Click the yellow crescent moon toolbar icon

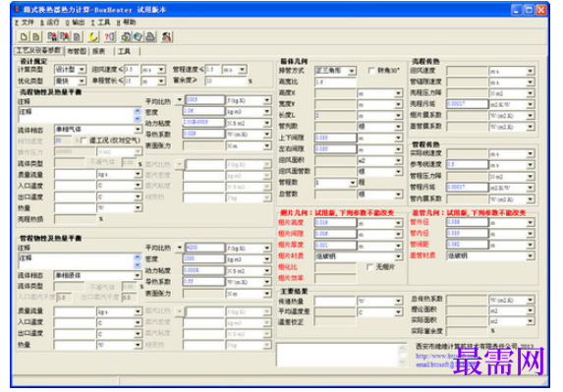click(93, 36)
